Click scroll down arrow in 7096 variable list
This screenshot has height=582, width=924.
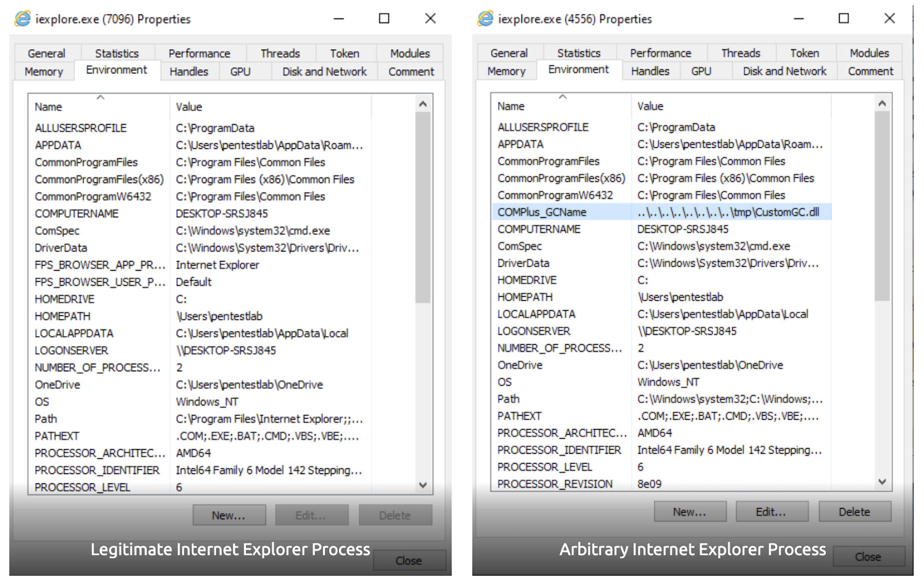click(x=423, y=486)
